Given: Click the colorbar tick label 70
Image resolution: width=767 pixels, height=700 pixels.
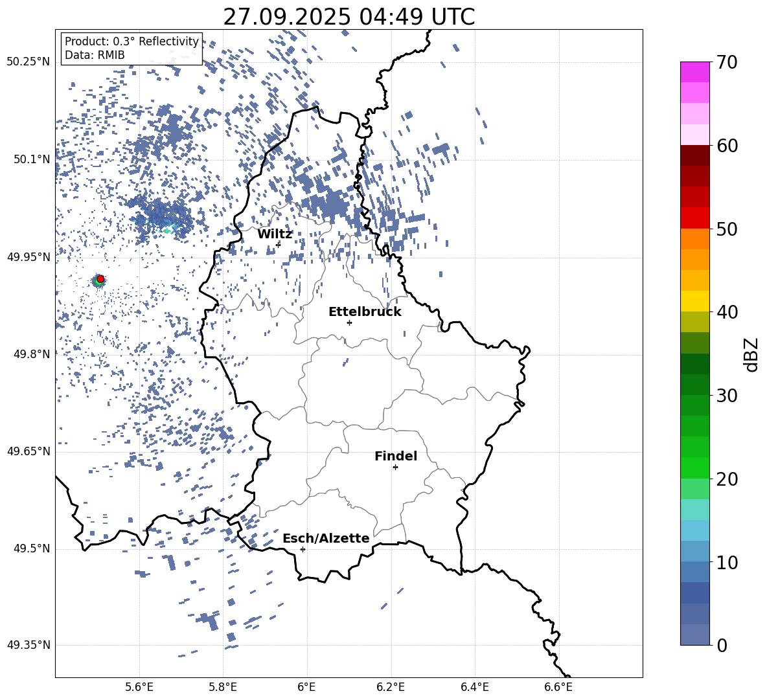Looking at the screenshot, I should coord(727,62).
